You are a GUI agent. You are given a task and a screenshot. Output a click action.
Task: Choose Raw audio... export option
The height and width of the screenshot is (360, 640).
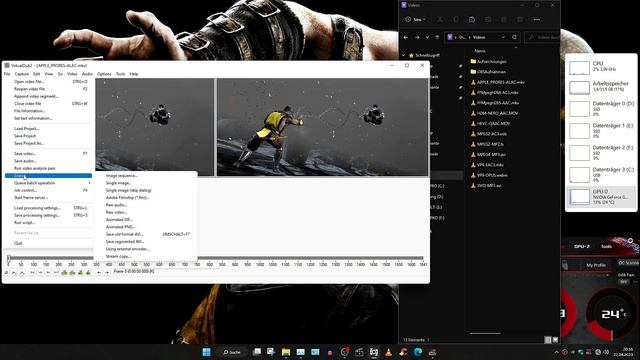coord(146,205)
